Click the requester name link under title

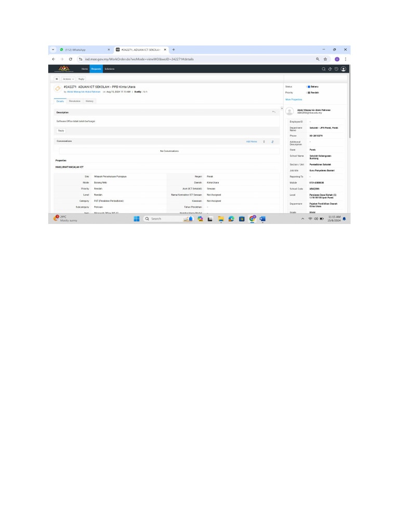coord(84,91)
